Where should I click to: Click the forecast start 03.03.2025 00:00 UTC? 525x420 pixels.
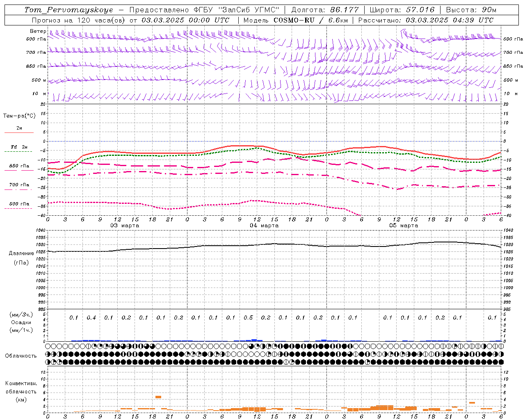click(x=185, y=20)
